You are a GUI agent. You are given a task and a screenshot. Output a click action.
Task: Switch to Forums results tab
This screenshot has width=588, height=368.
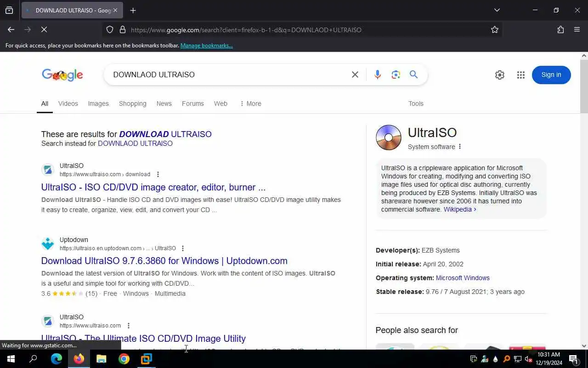(x=193, y=103)
